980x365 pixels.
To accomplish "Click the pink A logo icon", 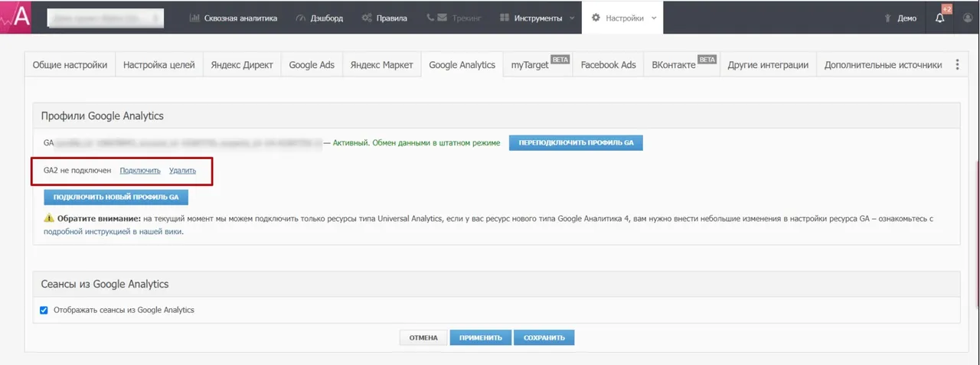I will [16, 17].
